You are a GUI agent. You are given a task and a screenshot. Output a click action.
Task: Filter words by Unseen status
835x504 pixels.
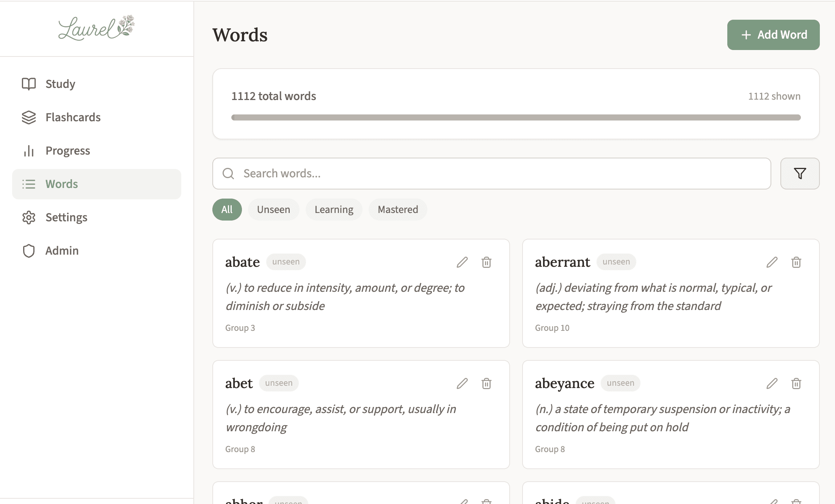[273, 210]
